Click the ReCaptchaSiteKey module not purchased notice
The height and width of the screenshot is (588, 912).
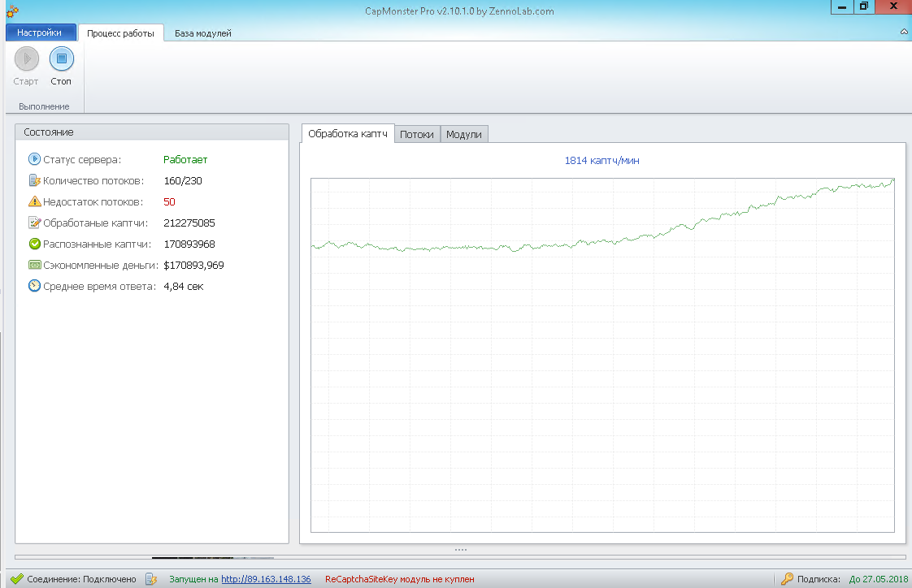pos(399,579)
